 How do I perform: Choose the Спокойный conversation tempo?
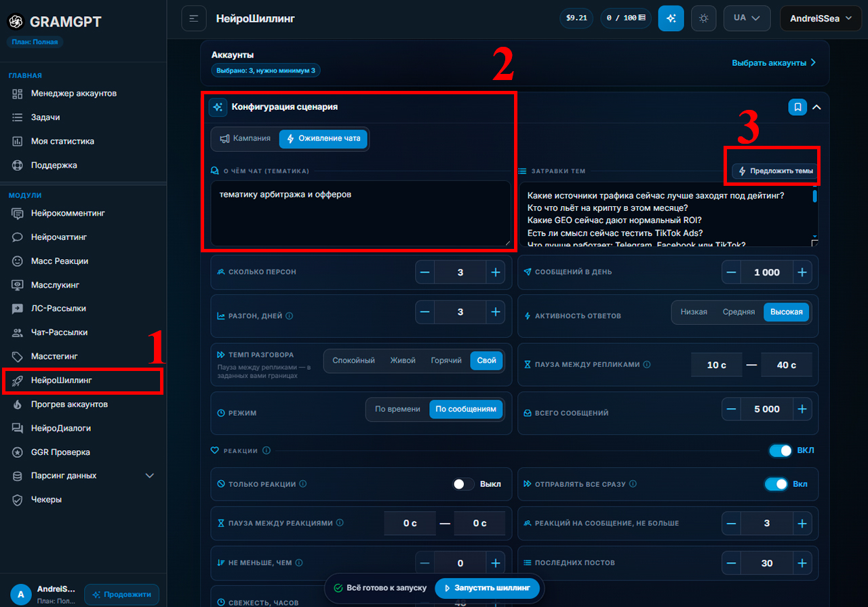click(x=353, y=361)
